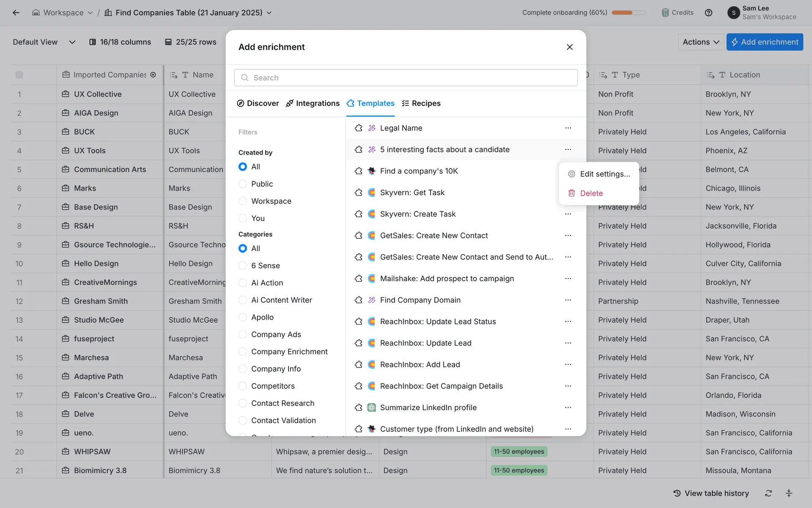Click the Credits icon in the header
The height and width of the screenshot is (508, 812).
pos(665,13)
